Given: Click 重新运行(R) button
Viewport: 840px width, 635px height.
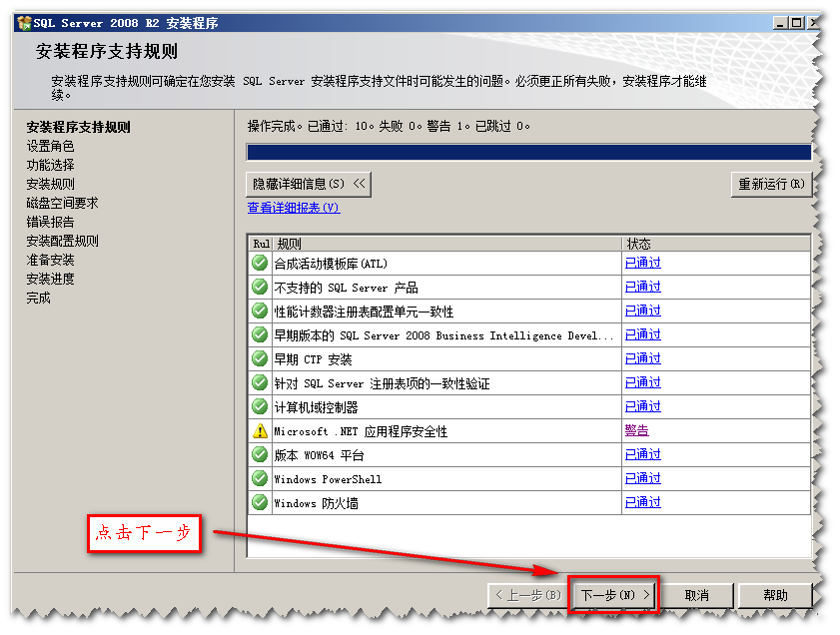Looking at the screenshot, I should 771,184.
